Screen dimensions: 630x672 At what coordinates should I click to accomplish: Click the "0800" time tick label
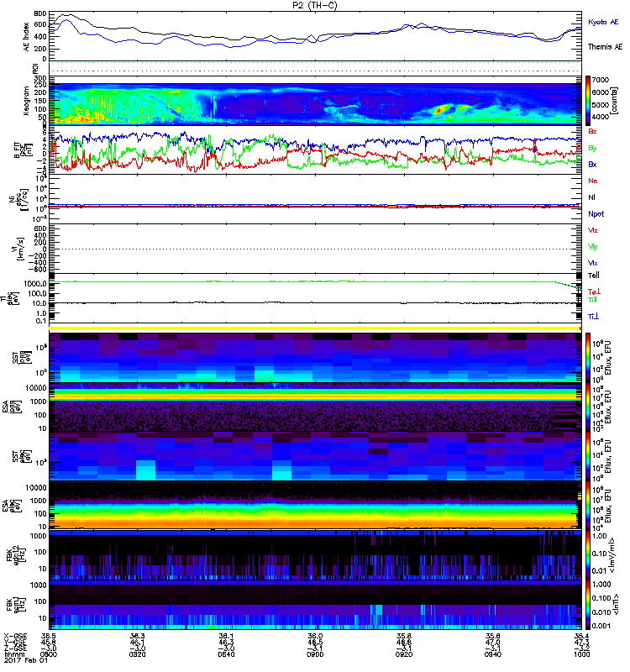point(49,654)
